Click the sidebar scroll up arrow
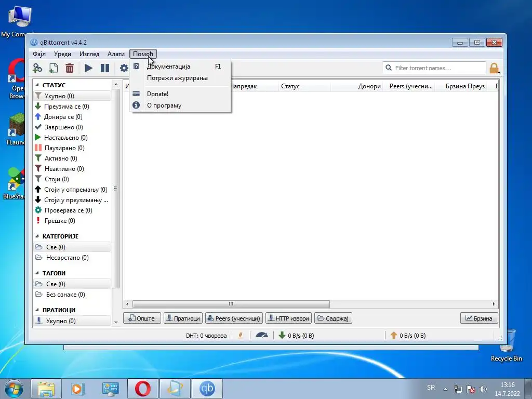Screen dimensions: 532x399 [x=116, y=84]
